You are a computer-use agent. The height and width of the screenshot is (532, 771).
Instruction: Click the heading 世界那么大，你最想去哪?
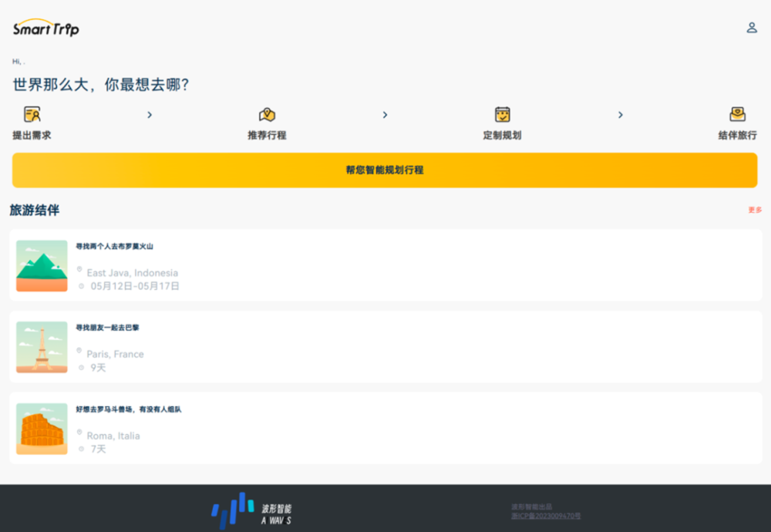pyautogui.click(x=101, y=85)
